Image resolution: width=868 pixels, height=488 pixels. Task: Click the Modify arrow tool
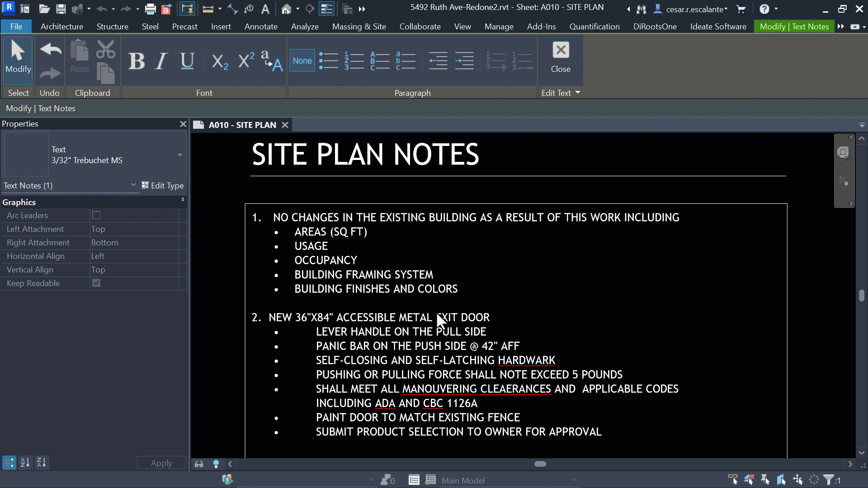18,60
